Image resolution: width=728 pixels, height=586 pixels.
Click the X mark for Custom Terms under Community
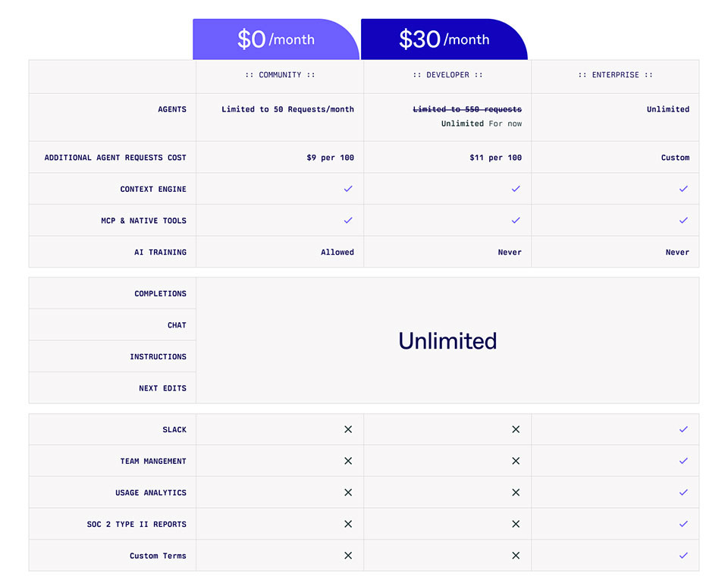click(348, 555)
